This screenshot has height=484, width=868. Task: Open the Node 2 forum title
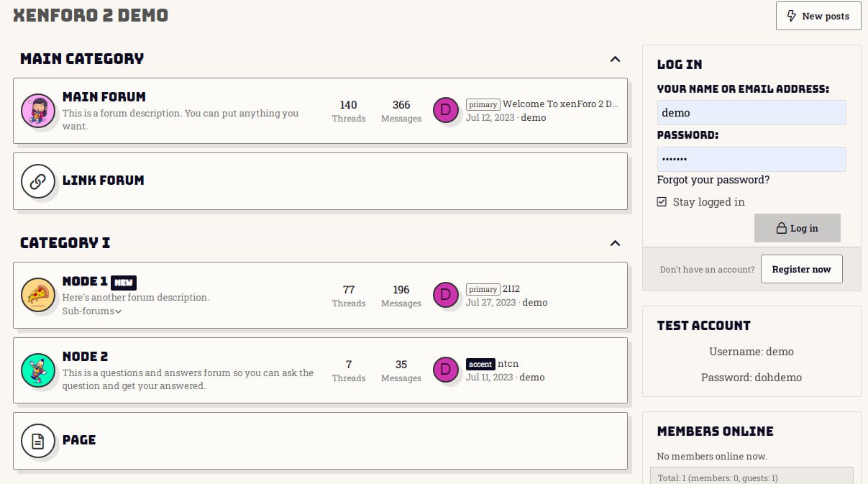coord(85,357)
